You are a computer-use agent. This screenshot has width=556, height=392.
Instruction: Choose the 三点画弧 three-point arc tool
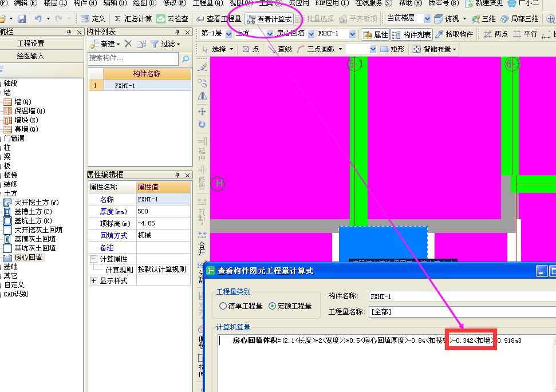(316, 49)
